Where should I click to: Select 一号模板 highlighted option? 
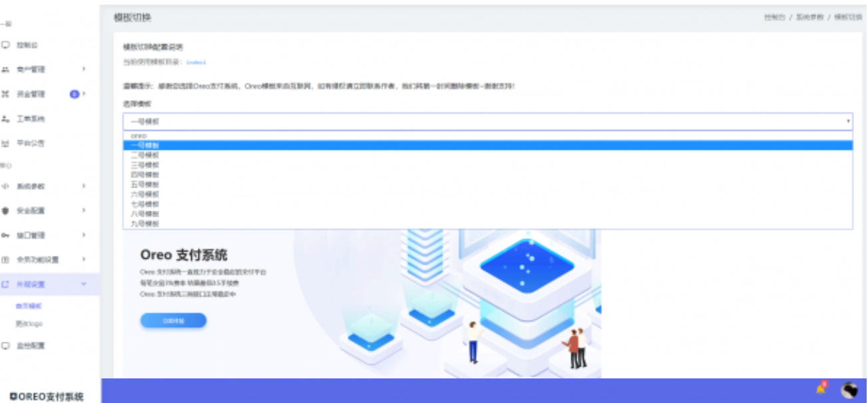(x=488, y=145)
